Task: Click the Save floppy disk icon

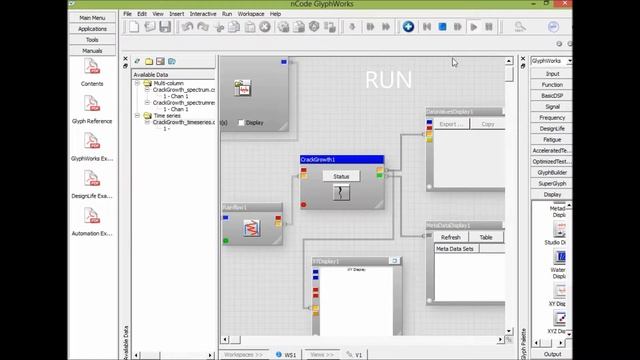Action: coord(165,27)
